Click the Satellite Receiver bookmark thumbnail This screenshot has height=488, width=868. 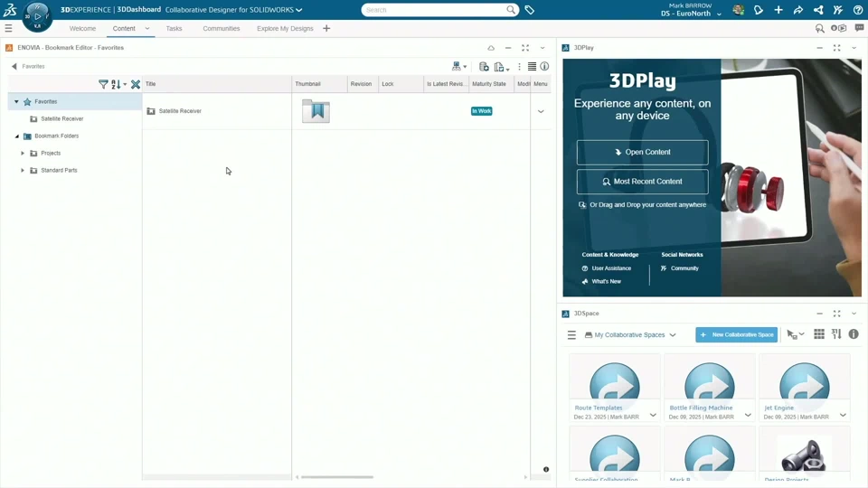[316, 111]
